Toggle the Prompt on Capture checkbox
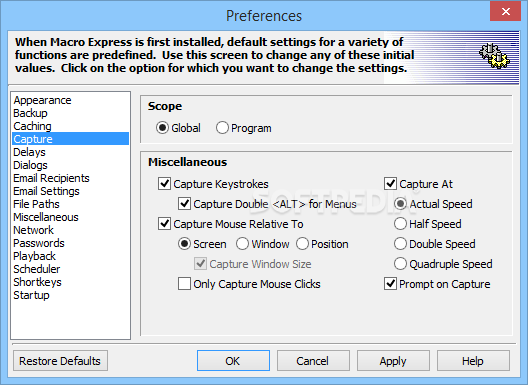Viewport: 528px width, 385px height. (x=390, y=284)
